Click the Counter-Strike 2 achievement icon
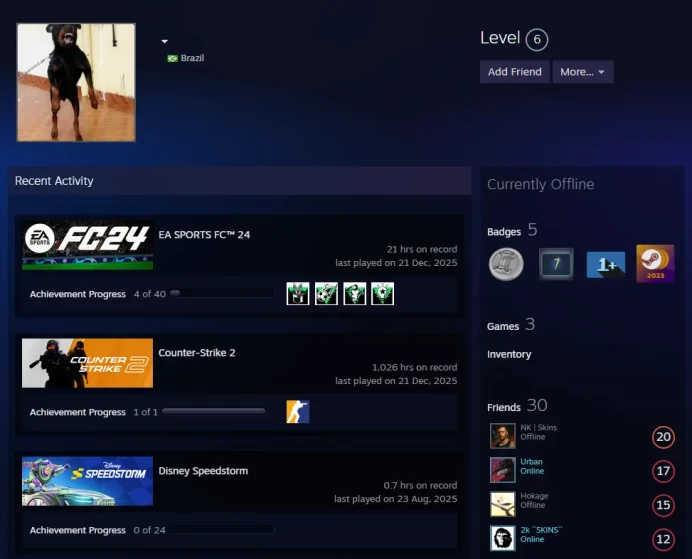This screenshot has height=559, width=692. 298,412
